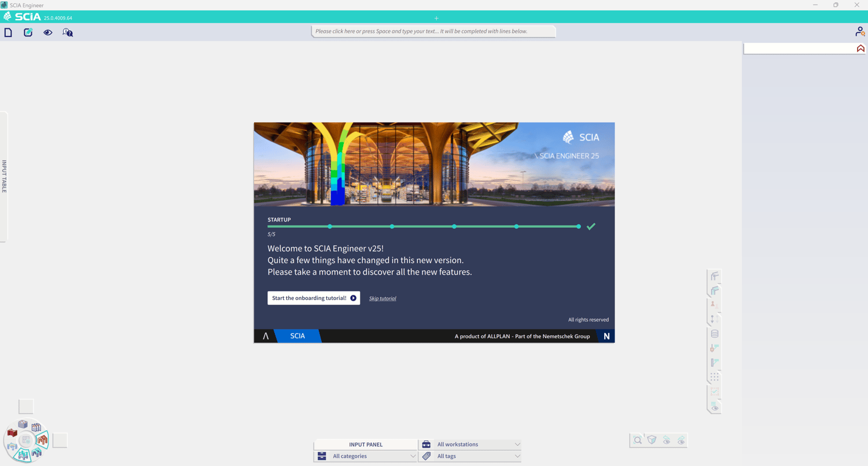
Task: Click the topmost beam-frame icon in the right status toolbar
Action: [715, 276]
